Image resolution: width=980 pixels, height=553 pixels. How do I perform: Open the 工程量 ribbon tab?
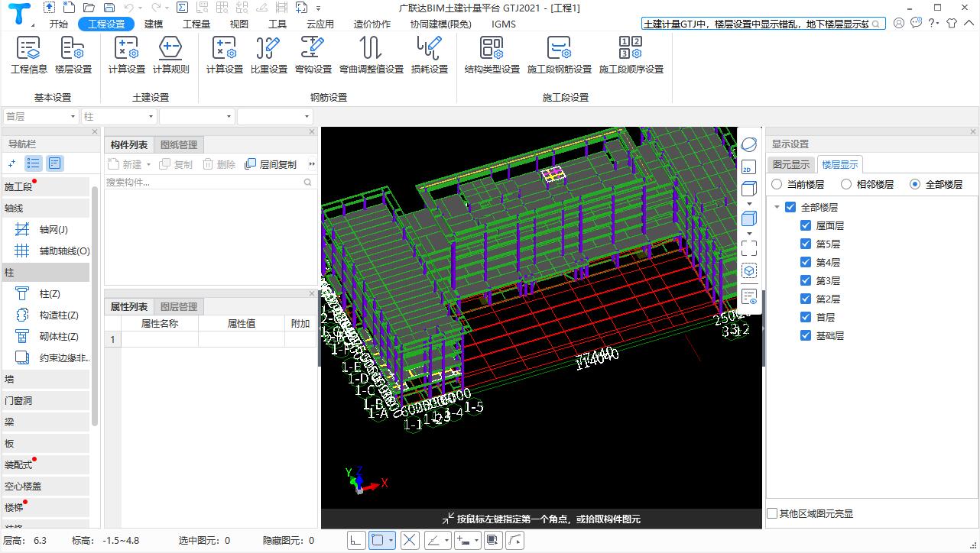tap(196, 24)
